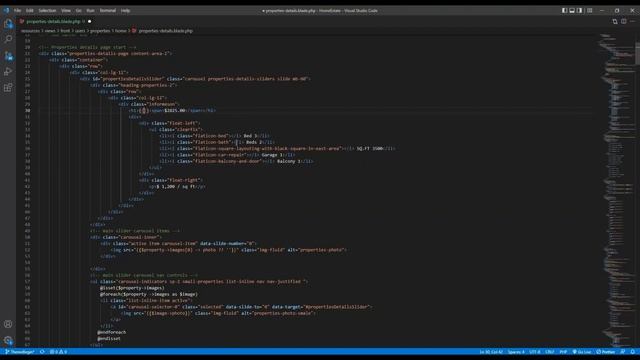Click line number 30 in the gutter

(27, 110)
